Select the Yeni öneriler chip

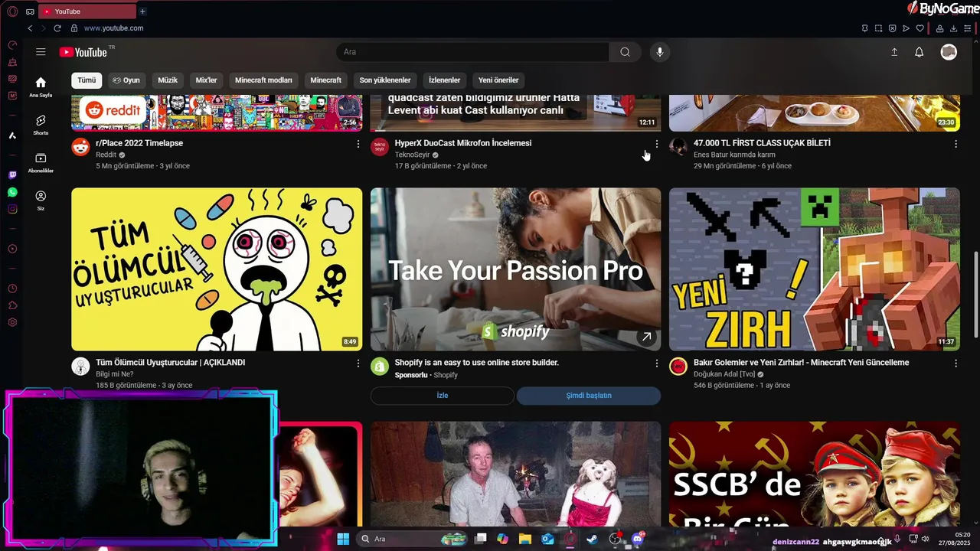click(498, 80)
